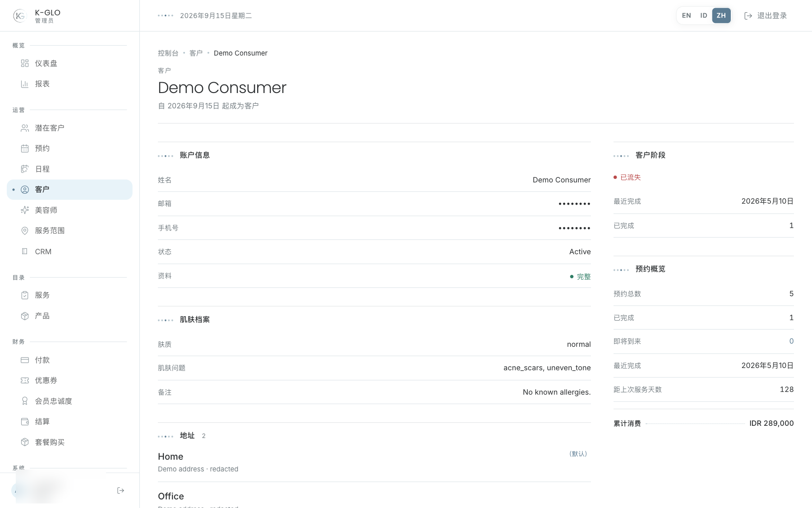The height and width of the screenshot is (508, 812).
Task: Select the 客户 customer icon
Action: (x=25, y=190)
